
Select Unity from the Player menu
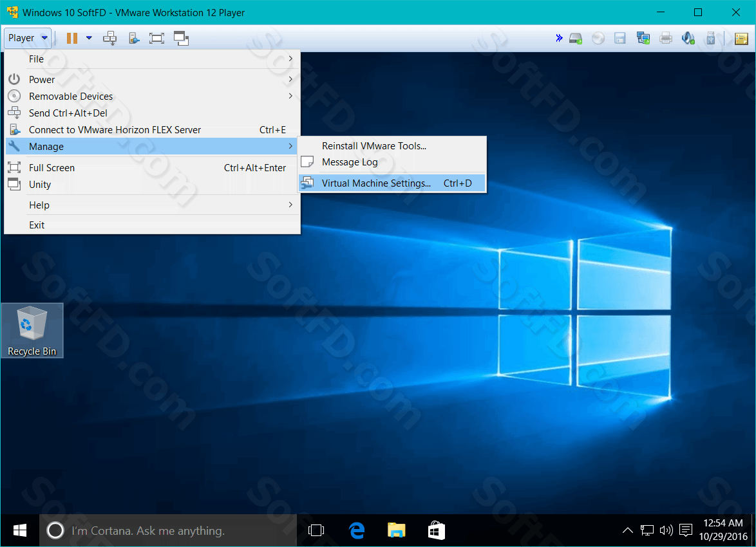(153, 185)
